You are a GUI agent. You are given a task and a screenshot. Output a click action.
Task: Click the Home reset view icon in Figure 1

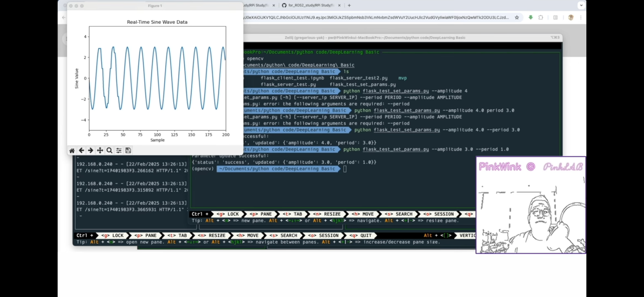72,150
